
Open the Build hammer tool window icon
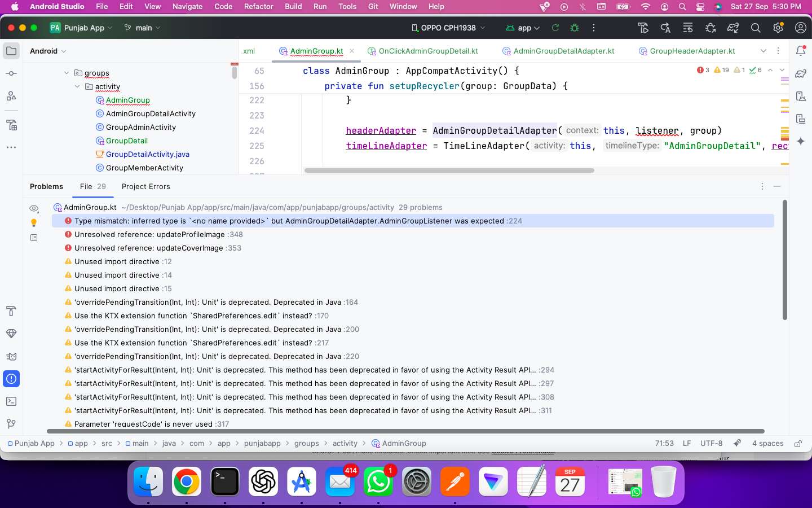point(11,311)
